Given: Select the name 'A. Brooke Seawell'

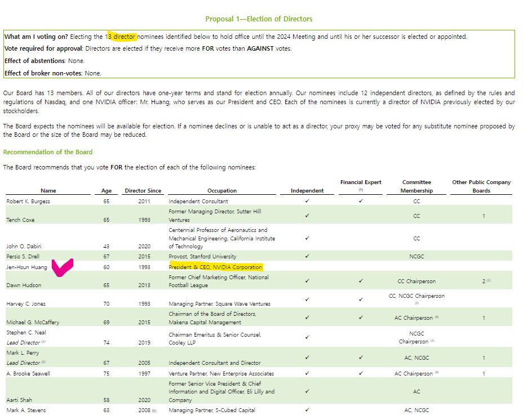Looking at the screenshot, I should [28, 374].
